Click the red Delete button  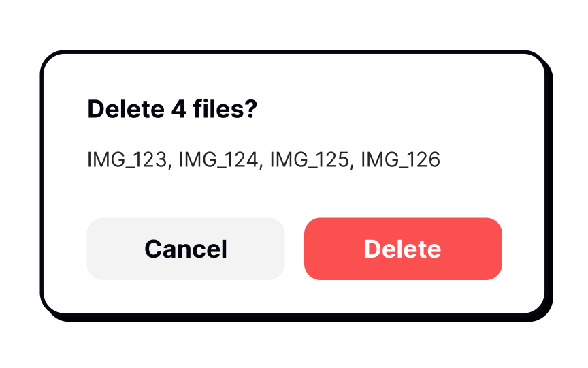(403, 249)
